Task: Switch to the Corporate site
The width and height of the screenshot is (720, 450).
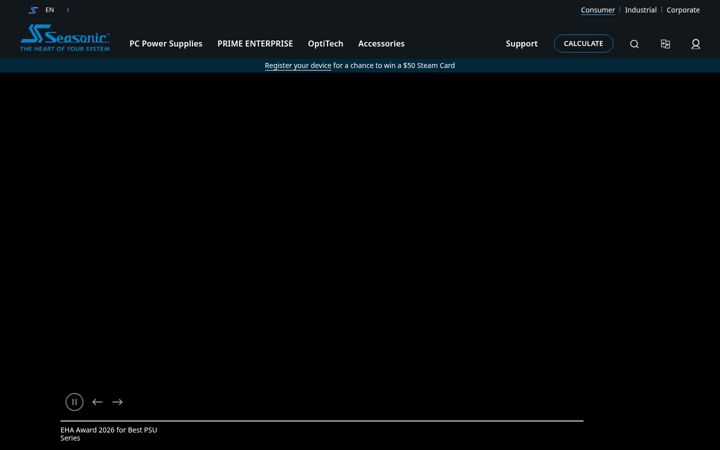Action: (x=683, y=10)
